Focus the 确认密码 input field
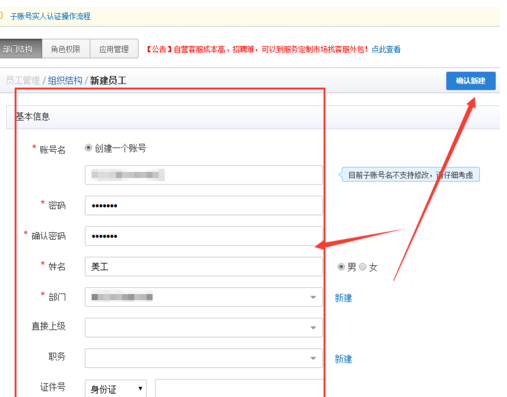Screen dimensions: 507x397 (204, 236)
